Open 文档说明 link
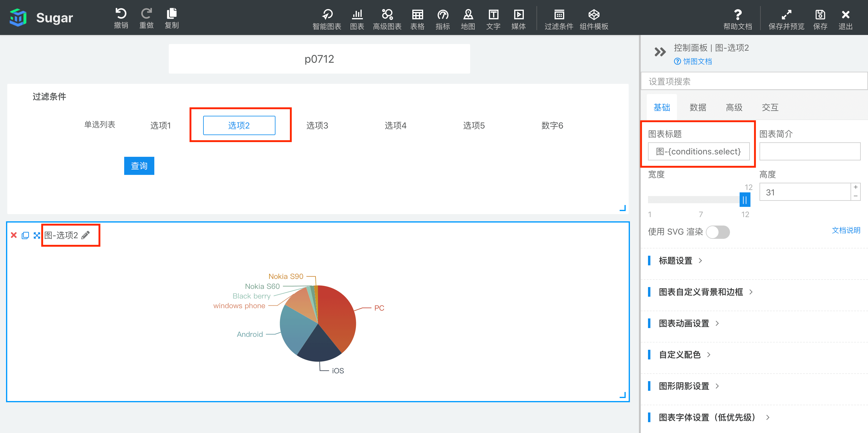The image size is (868, 433). point(846,230)
